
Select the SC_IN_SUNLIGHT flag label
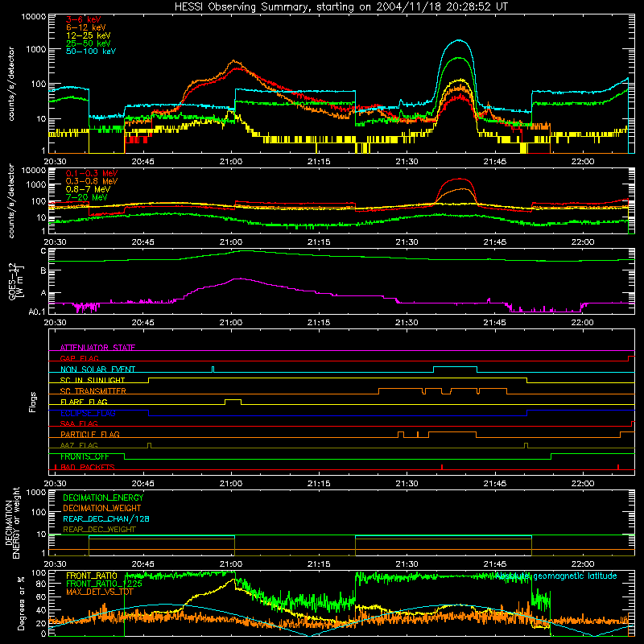coord(93,380)
